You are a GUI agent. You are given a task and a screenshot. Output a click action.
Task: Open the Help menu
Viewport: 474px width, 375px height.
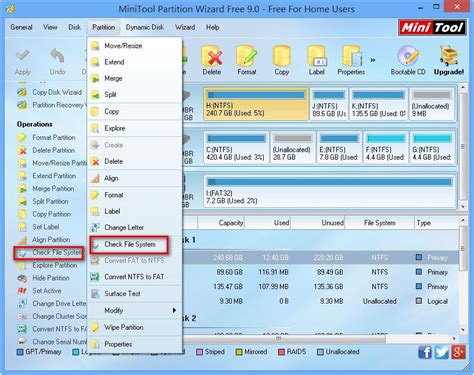(x=212, y=27)
